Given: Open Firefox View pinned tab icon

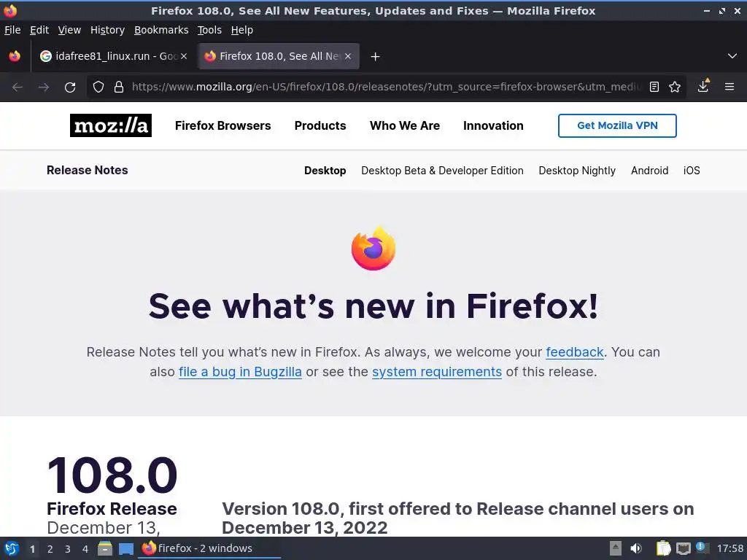Looking at the screenshot, I should click(x=15, y=56).
